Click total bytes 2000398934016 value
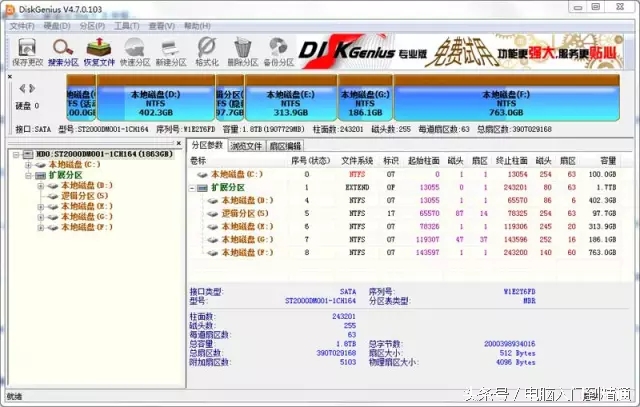 pos(510,344)
